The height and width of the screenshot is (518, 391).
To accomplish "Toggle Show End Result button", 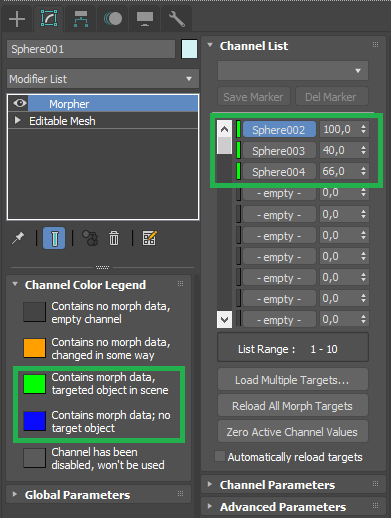I will coord(54,238).
